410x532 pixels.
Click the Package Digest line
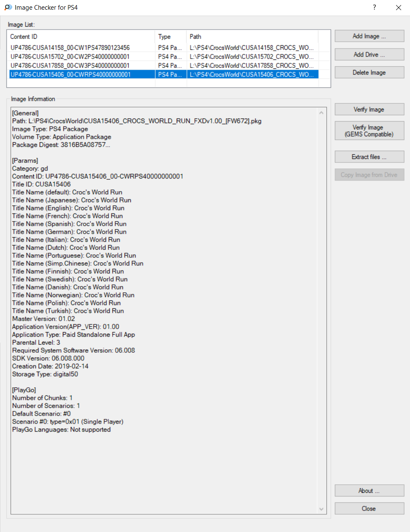(x=61, y=145)
